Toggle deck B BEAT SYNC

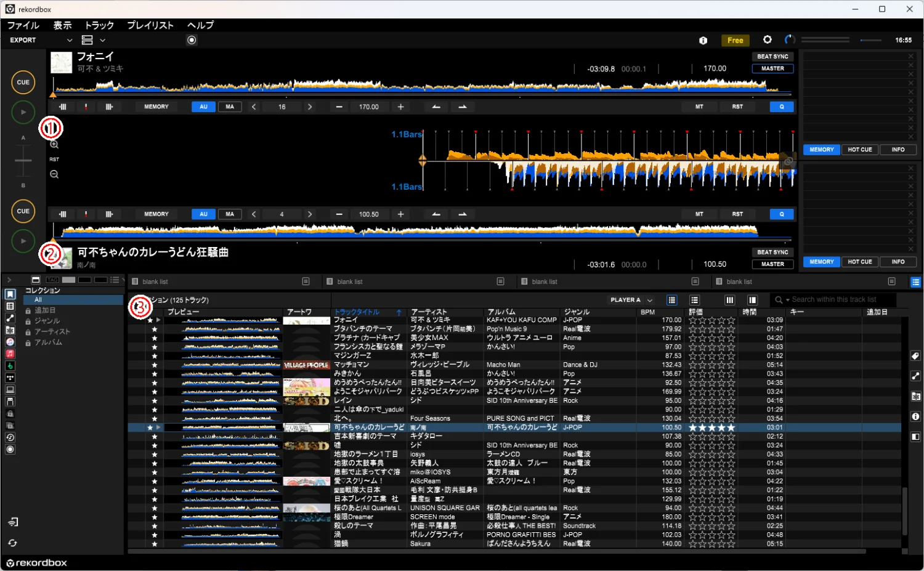[772, 253]
